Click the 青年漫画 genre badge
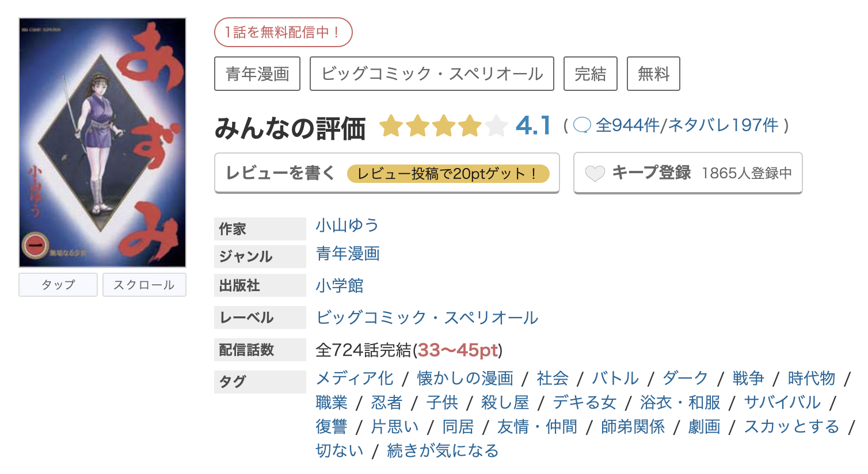Screen dimensions: 868x474 click(x=257, y=74)
